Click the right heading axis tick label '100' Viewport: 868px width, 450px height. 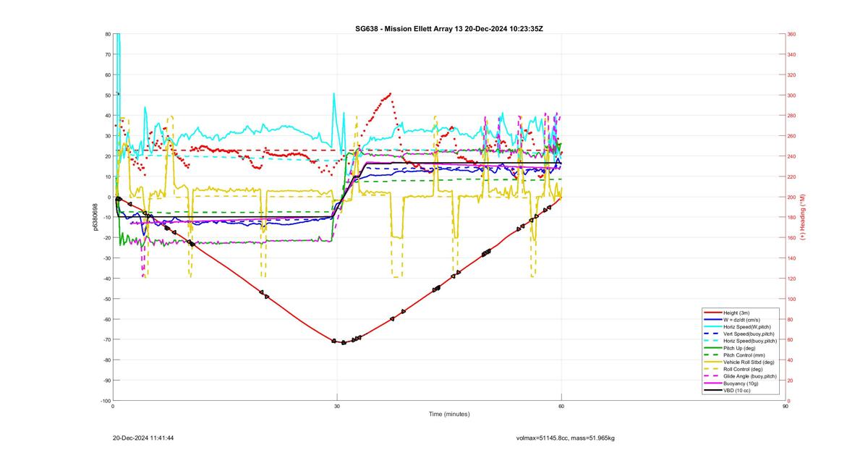[x=791, y=299]
